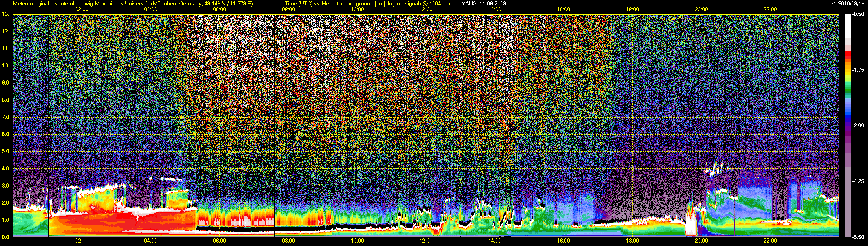868x246 pixels.
Task: Click the 20:00 label on the top time axis
Action: tap(701, 10)
